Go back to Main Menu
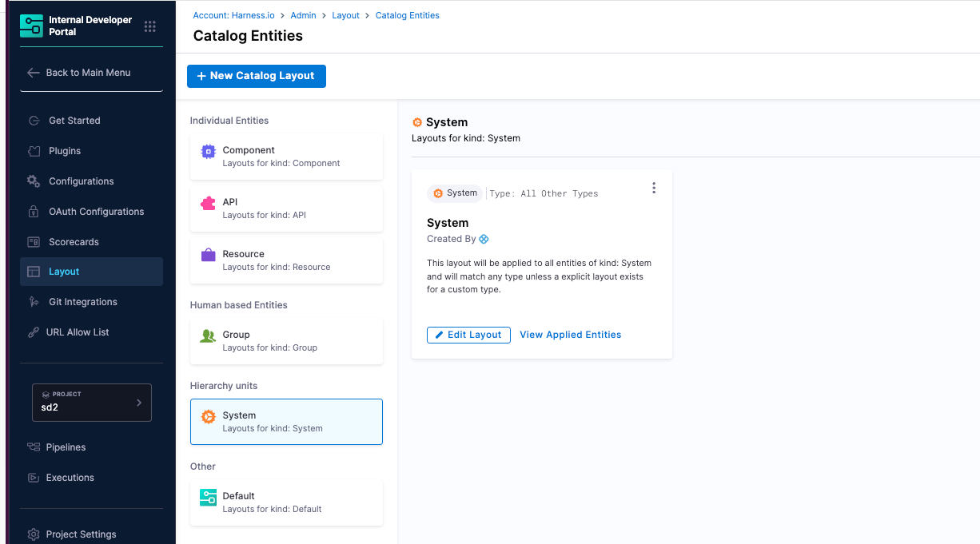The image size is (980, 544). click(79, 73)
